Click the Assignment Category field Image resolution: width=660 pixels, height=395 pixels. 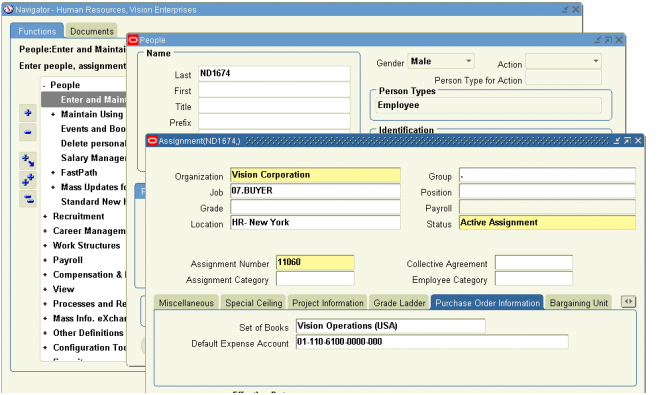[315, 278]
